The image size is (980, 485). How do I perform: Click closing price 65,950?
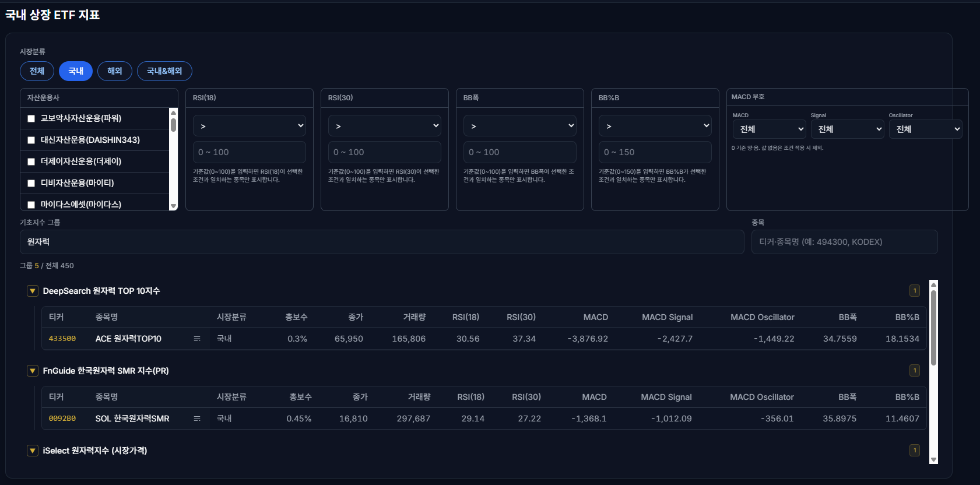click(349, 339)
